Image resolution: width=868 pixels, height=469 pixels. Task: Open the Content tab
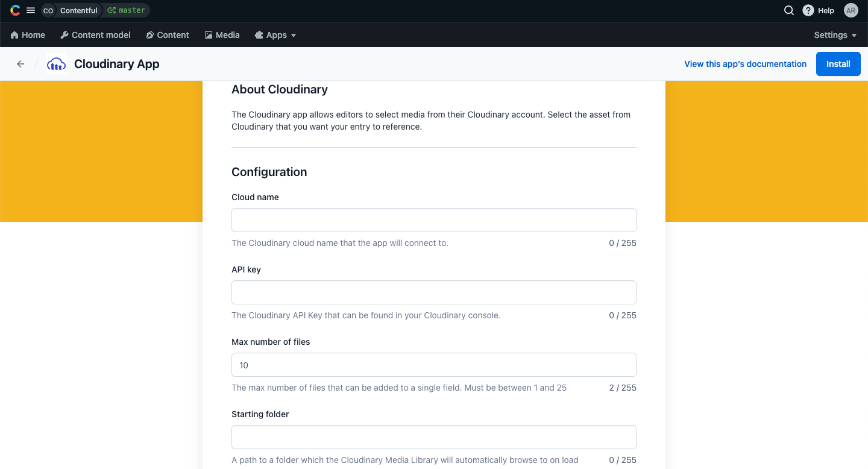click(x=168, y=35)
